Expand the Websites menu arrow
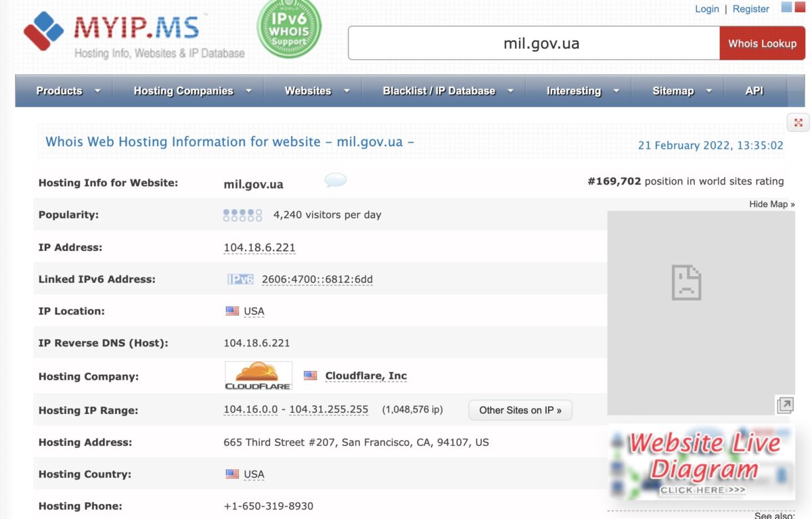Screen dimensions: 812x519 click(x=346, y=91)
